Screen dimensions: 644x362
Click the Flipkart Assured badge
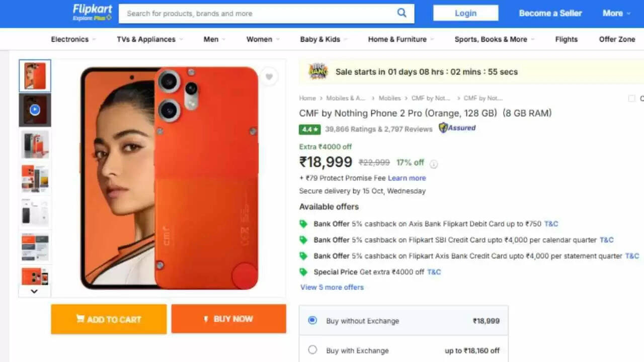click(x=457, y=128)
